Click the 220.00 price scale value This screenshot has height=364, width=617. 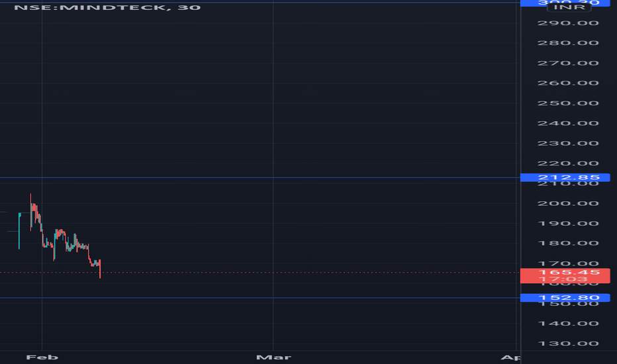568,163
